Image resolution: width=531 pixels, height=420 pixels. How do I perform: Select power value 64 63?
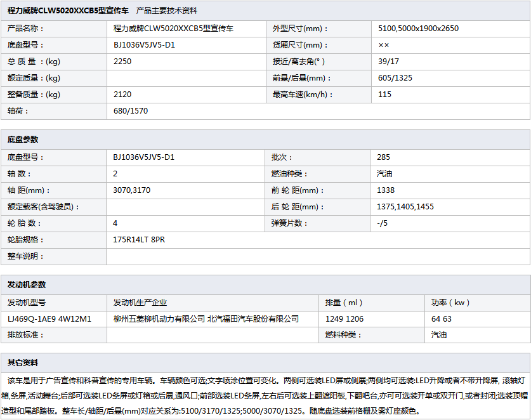442,319
